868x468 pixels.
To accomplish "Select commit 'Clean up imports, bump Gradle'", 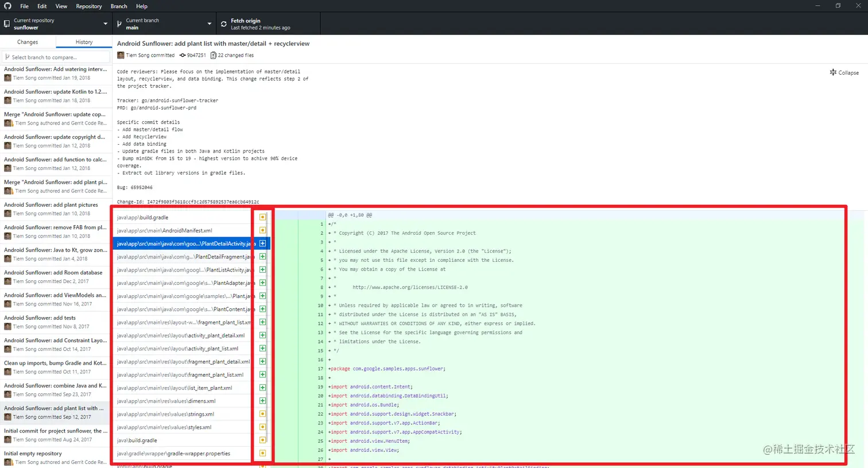I will pos(56,367).
